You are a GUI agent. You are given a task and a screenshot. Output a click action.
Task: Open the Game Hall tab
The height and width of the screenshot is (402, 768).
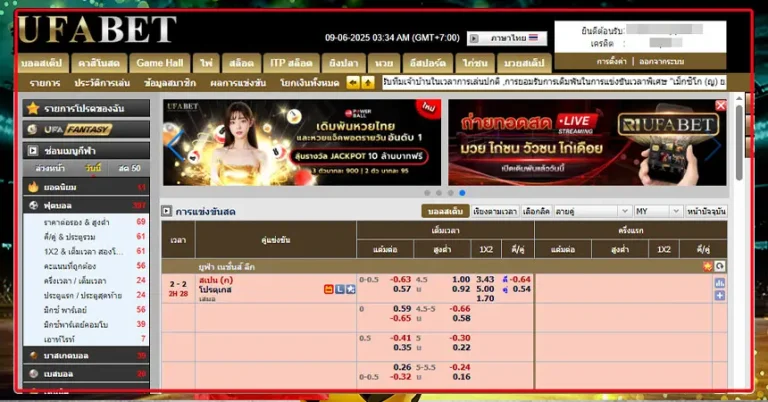[160, 63]
